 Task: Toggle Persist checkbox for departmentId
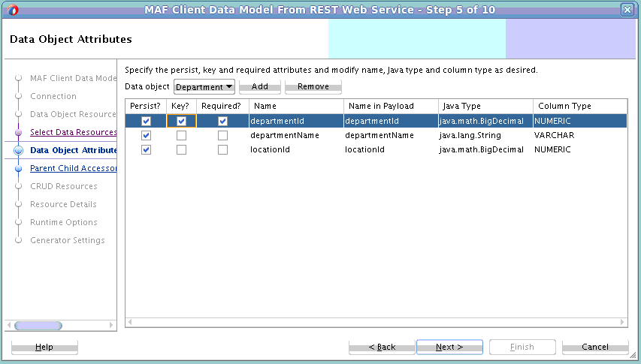(x=146, y=121)
